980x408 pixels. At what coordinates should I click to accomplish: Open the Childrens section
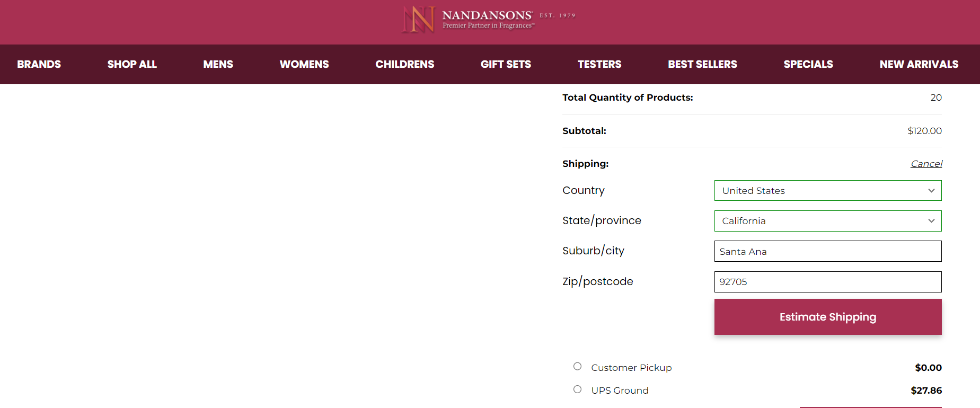[x=405, y=64]
